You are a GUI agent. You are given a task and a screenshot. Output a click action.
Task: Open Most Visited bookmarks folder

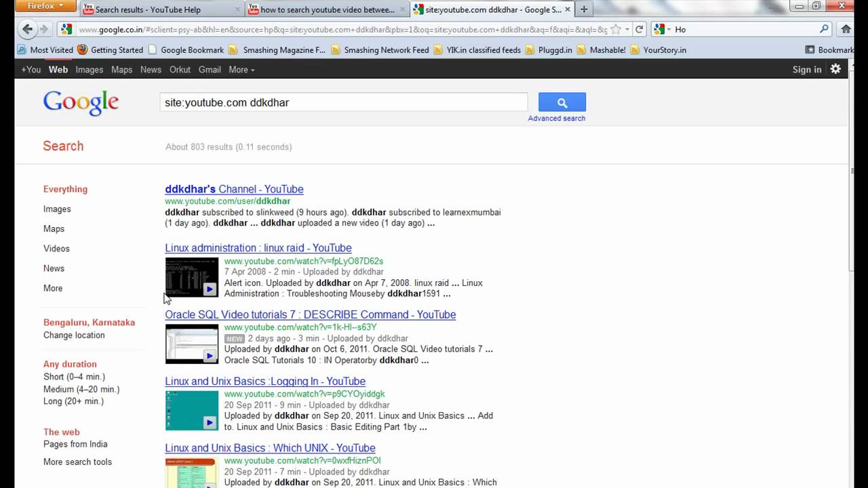[x=45, y=49]
